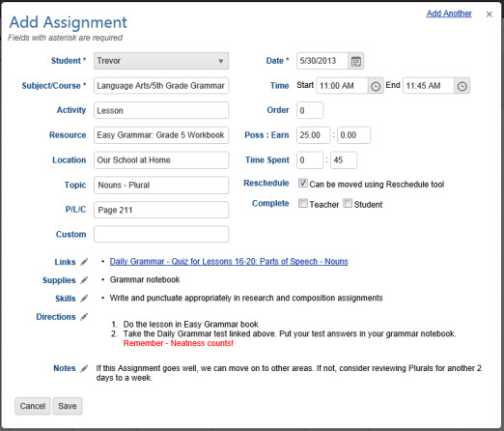Edit Links with the pencil icon
Screen dimensions: 504x431
84,262
